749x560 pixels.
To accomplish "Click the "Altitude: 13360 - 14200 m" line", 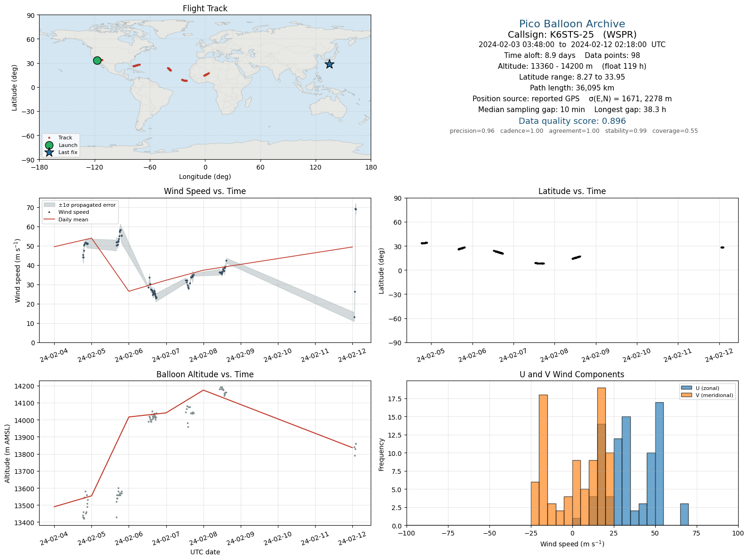I will pyautogui.click(x=572, y=66).
